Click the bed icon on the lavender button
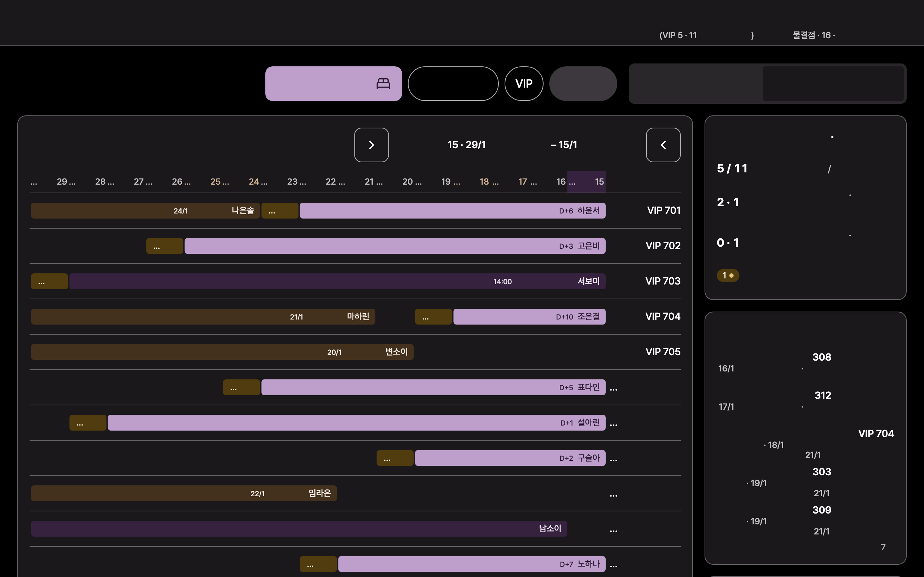 pos(383,84)
